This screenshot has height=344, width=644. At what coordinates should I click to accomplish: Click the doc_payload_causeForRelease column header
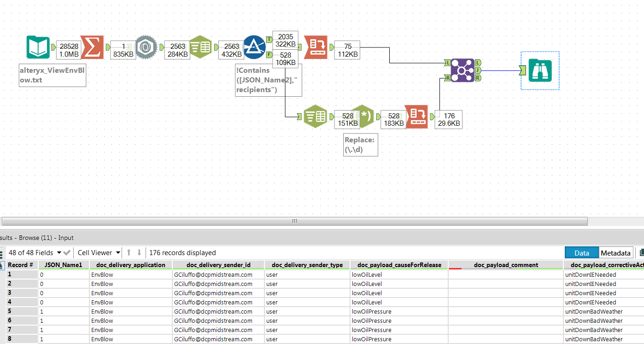399,265
